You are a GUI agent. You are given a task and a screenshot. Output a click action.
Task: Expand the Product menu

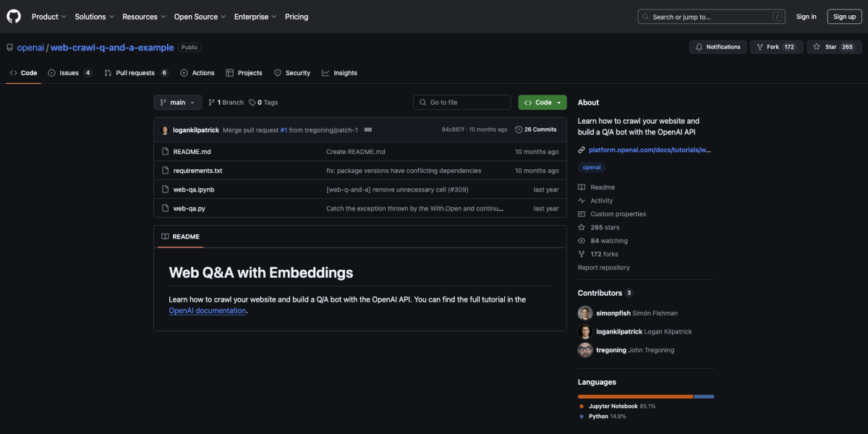click(x=48, y=17)
